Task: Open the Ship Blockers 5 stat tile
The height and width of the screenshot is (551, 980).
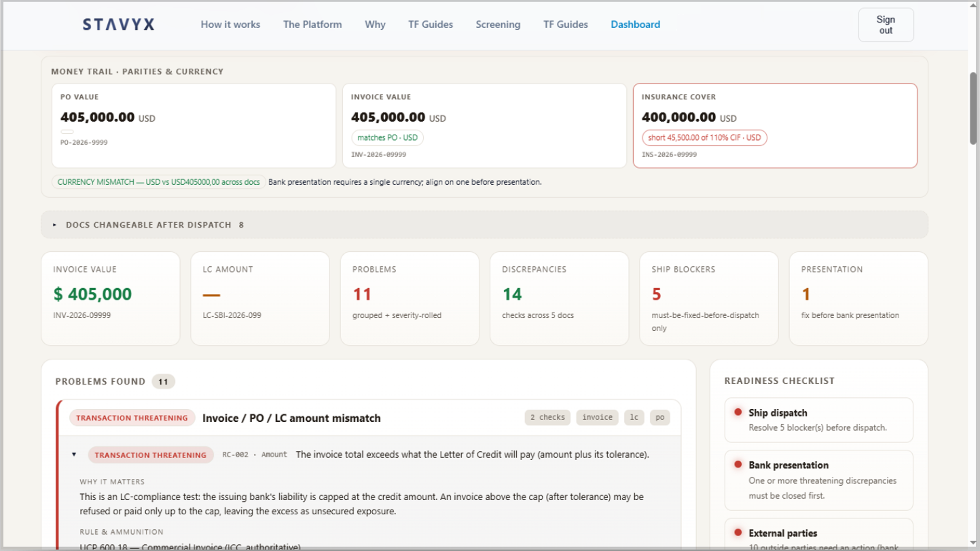Action: pos(709,299)
